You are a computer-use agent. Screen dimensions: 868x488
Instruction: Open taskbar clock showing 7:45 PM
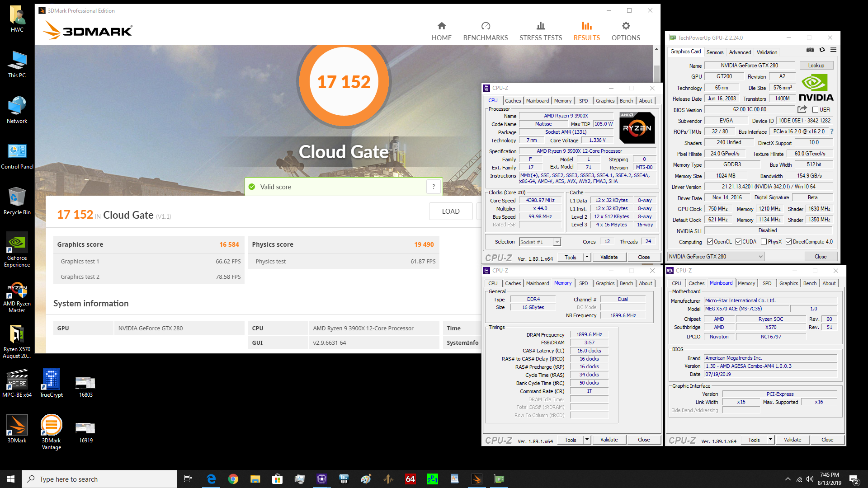pos(829,479)
